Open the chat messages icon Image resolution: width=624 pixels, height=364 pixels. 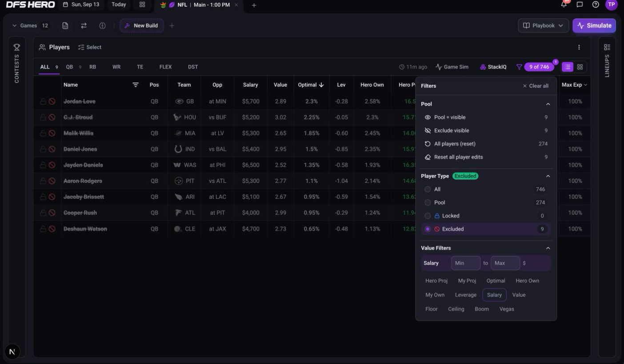tap(580, 4)
